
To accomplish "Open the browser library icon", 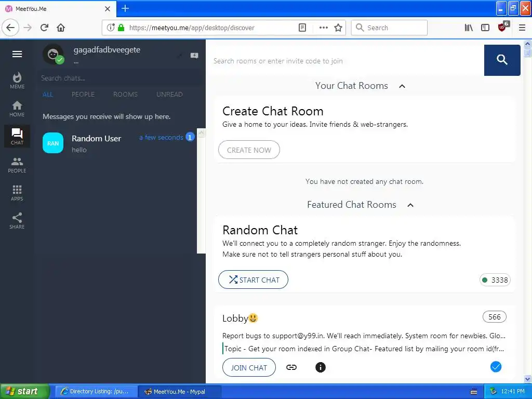I will pos(469,28).
